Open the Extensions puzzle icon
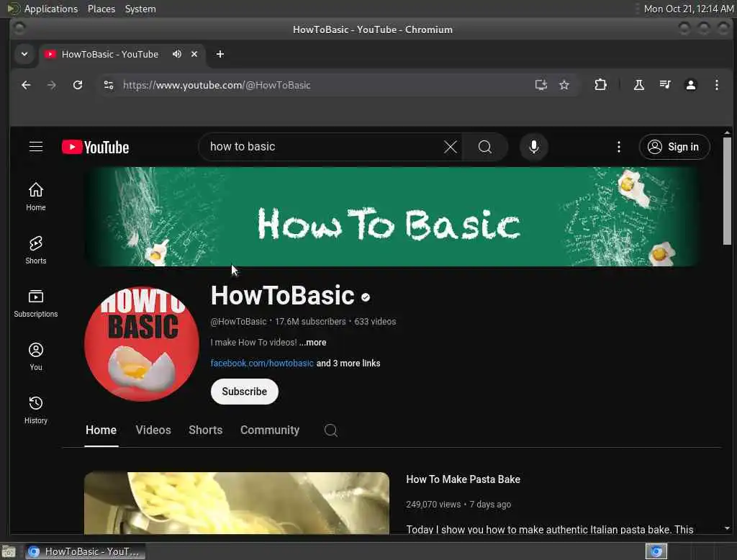 pyautogui.click(x=600, y=85)
